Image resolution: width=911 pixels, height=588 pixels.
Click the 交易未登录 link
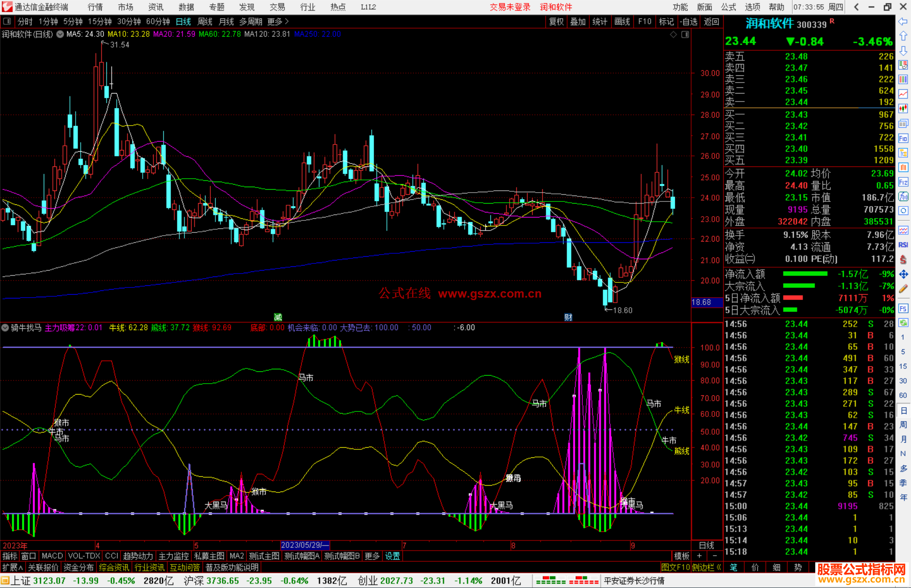coord(510,7)
